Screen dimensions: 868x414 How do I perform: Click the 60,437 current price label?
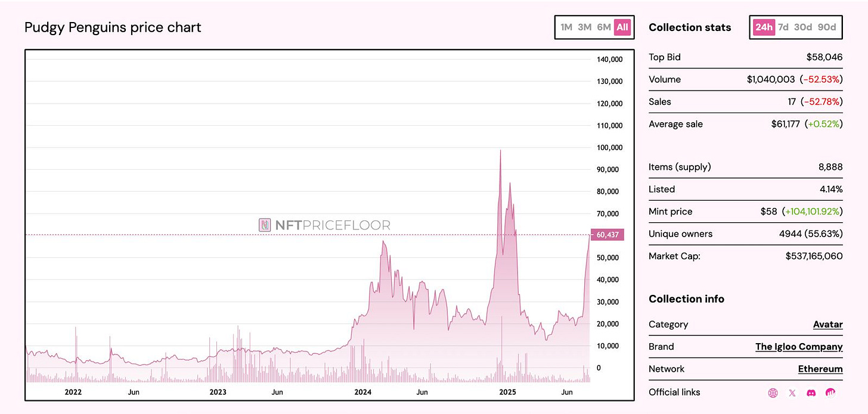click(607, 235)
